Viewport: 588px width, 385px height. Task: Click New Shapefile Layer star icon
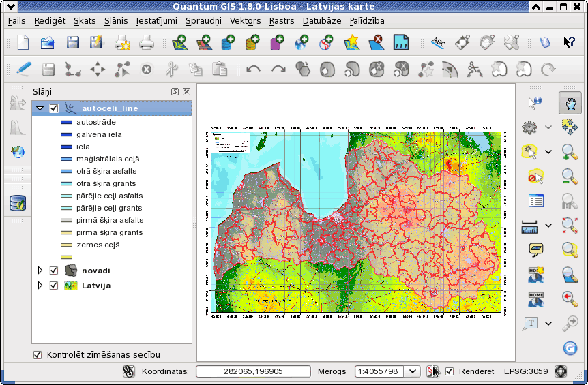pyautogui.click(x=352, y=42)
